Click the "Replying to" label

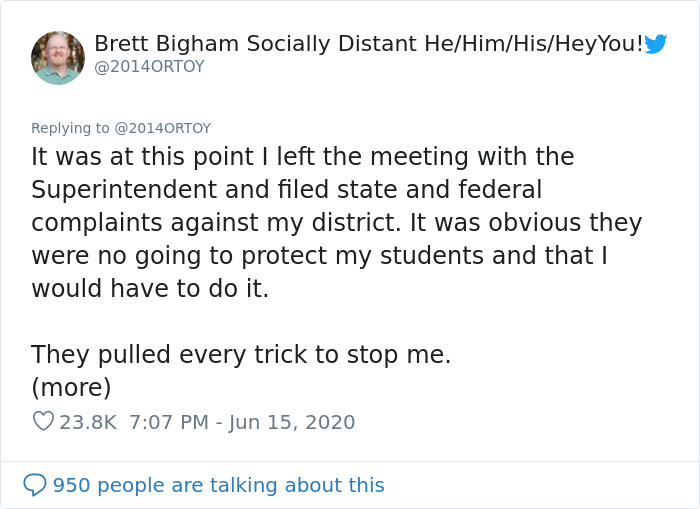[70, 128]
